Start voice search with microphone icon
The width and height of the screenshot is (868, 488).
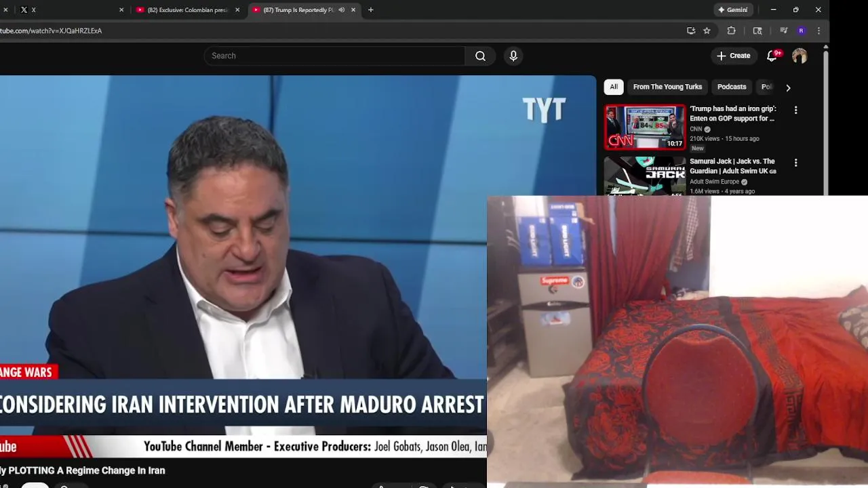pyautogui.click(x=513, y=56)
